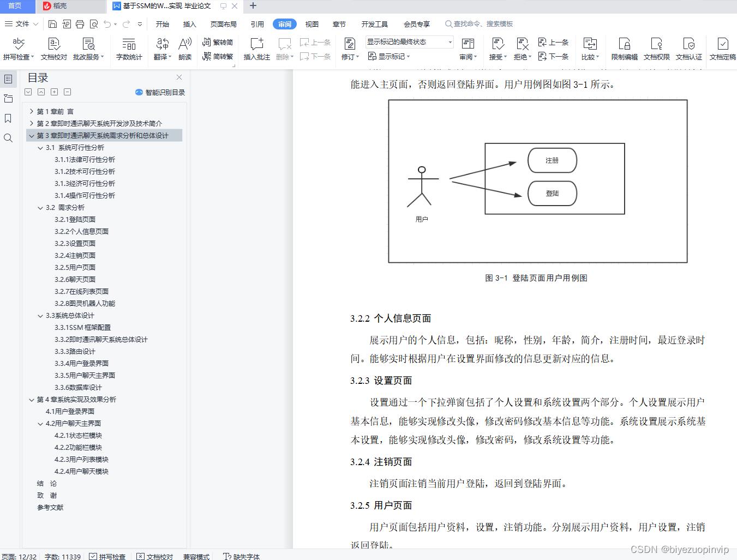Click the undo arrow icon
The height and width of the screenshot is (560, 737).
click(107, 24)
